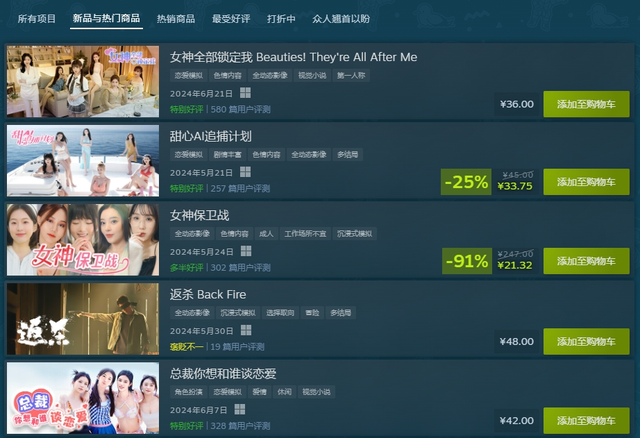The image size is (640, 438).
Task: Click the 总裁你想和谁谈恋爱 title
Action: [223, 374]
